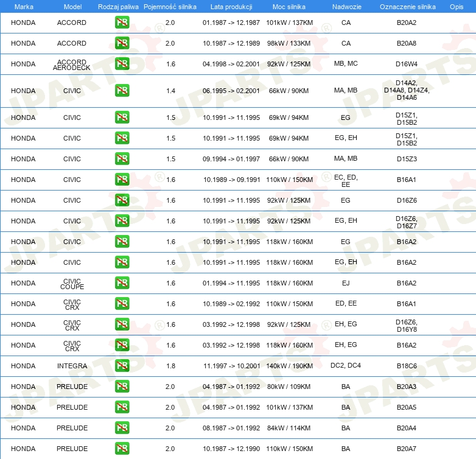Click the fuel icon in the Prelude B20A7 row

click(122, 449)
